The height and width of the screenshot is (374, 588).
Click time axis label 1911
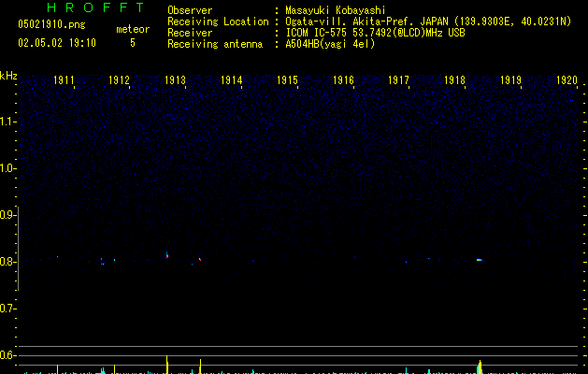(64, 80)
